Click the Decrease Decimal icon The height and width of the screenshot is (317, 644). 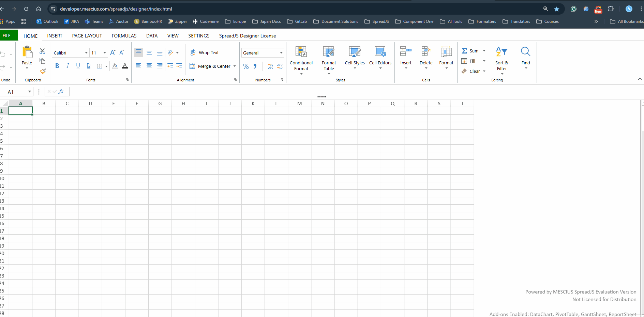280,66
